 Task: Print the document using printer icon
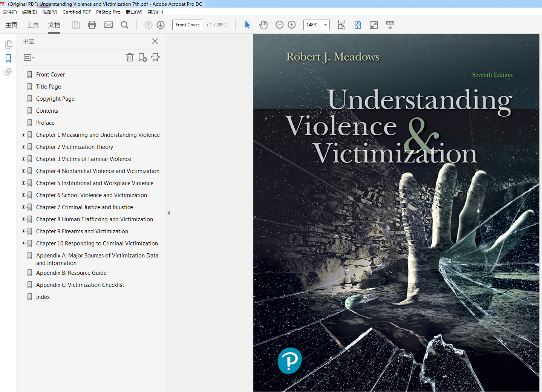(x=92, y=25)
